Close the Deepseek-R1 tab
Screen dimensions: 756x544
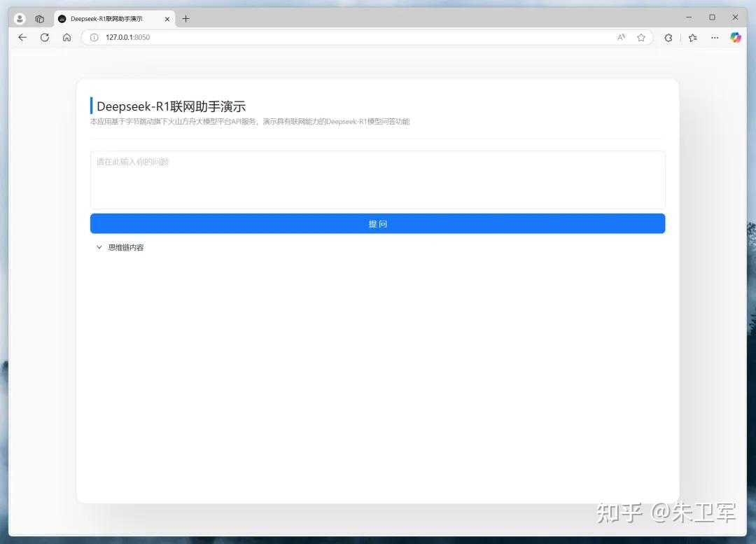pyautogui.click(x=167, y=19)
